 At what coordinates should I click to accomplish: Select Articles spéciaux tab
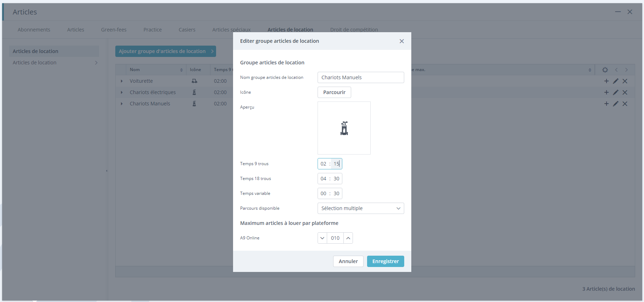231,30
